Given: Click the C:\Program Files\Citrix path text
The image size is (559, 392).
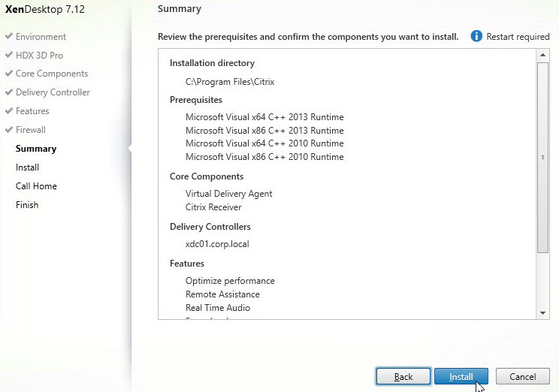Looking at the screenshot, I should pyautogui.click(x=230, y=82).
